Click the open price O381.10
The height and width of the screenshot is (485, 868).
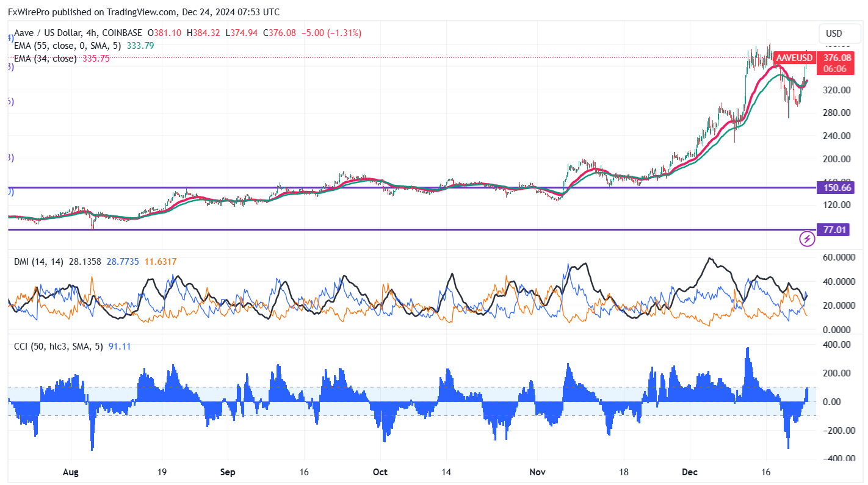point(164,33)
